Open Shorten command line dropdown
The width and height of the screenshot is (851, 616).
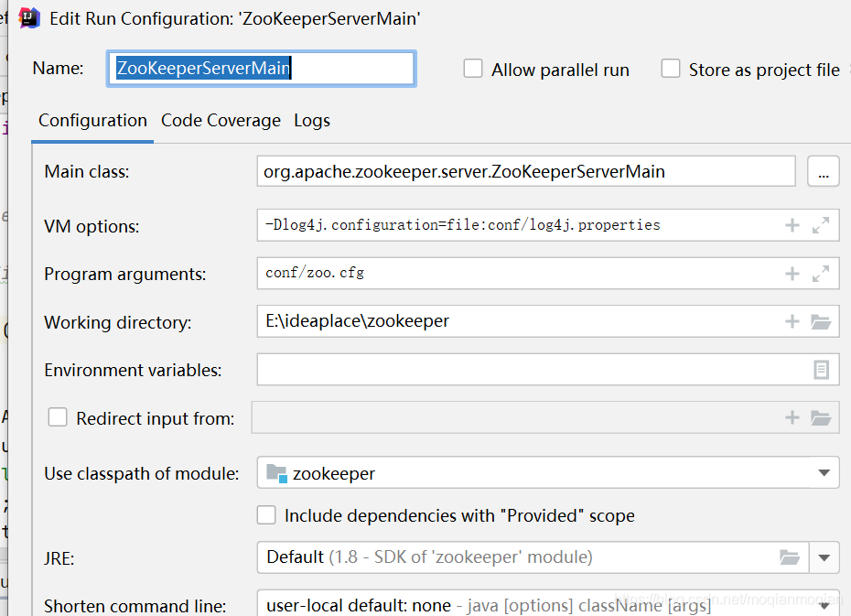click(824, 605)
